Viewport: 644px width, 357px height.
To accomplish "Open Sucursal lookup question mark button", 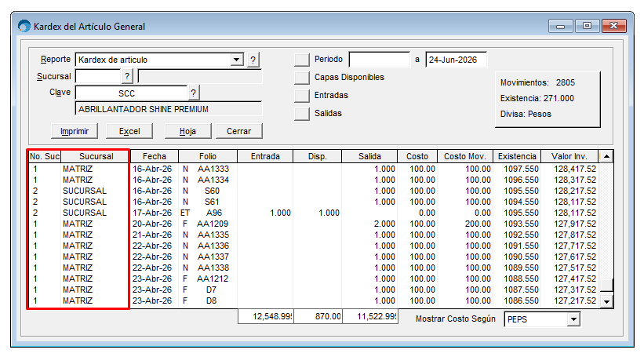I will click(127, 76).
